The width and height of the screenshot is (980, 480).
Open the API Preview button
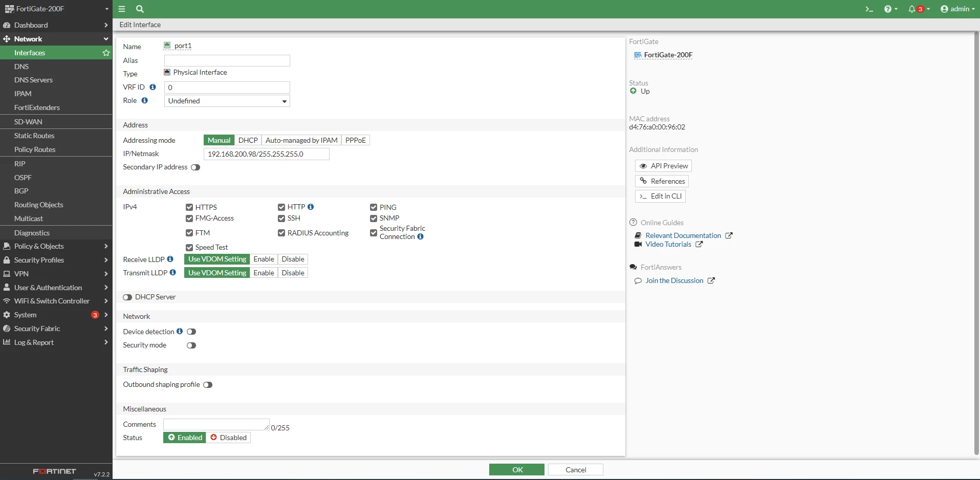[x=663, y=166]
